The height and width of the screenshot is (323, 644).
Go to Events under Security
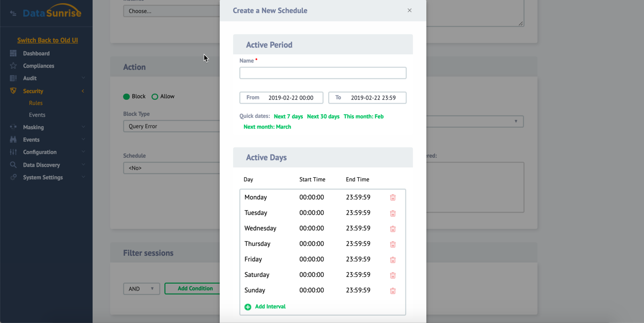pyautogui.click(x=37, y=115)
